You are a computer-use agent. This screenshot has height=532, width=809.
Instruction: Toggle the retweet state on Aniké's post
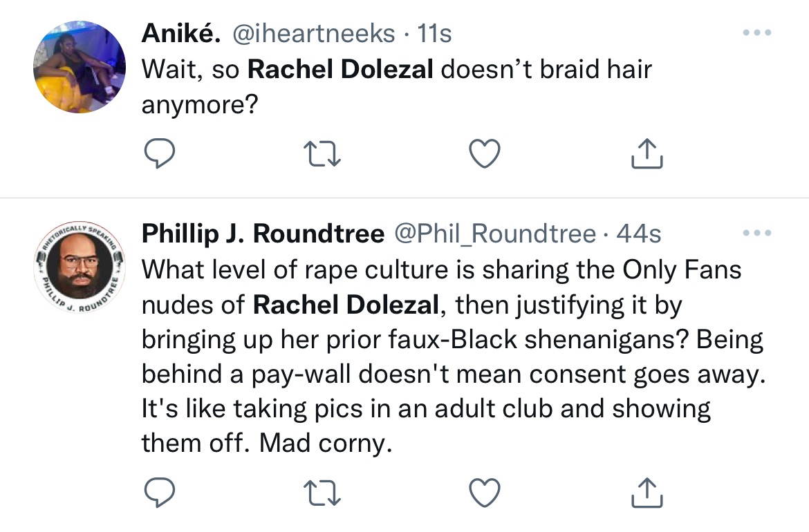322,153
